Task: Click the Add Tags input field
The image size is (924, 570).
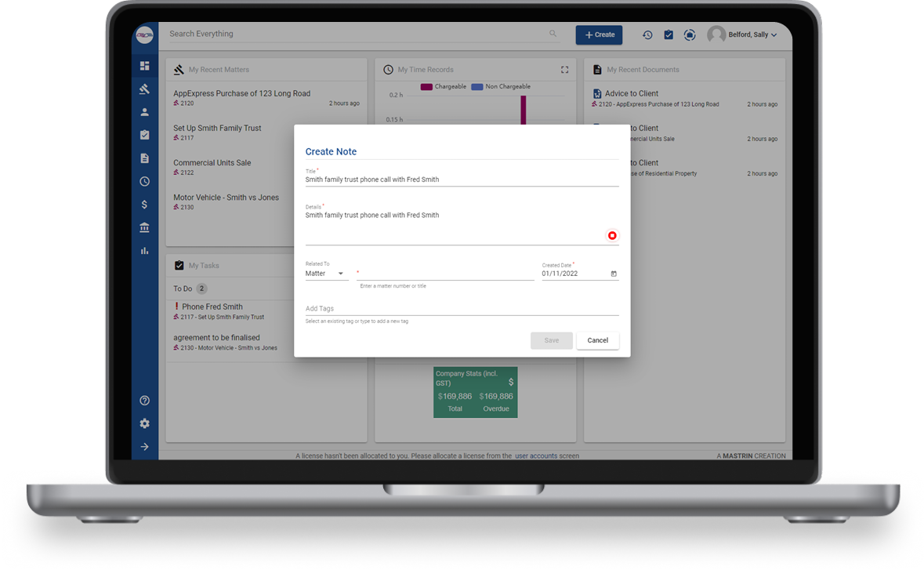Action: click(x=462, y=309)
